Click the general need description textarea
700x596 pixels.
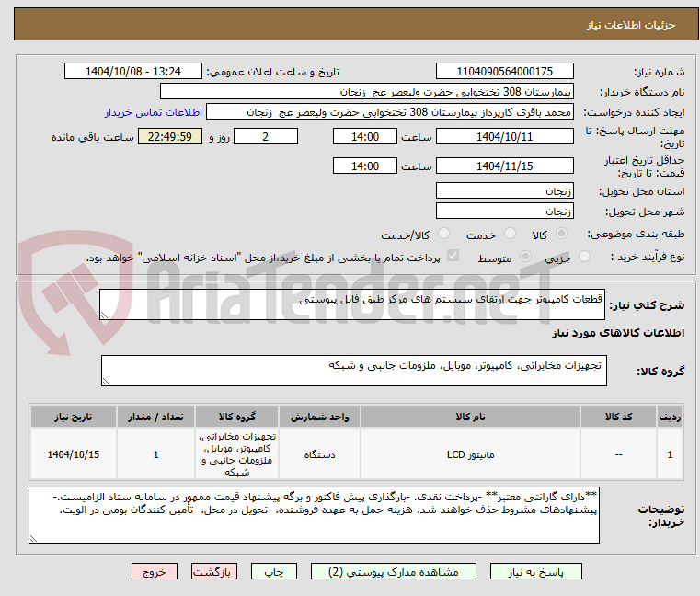(352, 304)
